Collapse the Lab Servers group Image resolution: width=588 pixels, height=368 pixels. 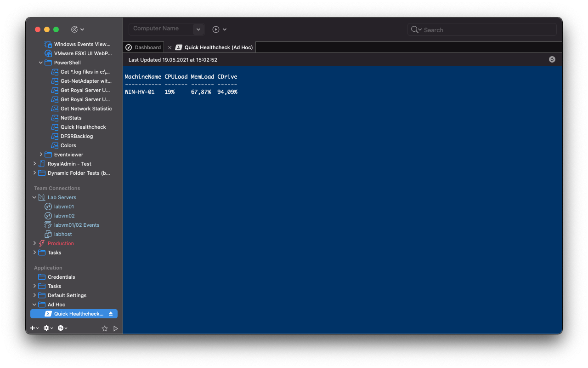(34, 197)
